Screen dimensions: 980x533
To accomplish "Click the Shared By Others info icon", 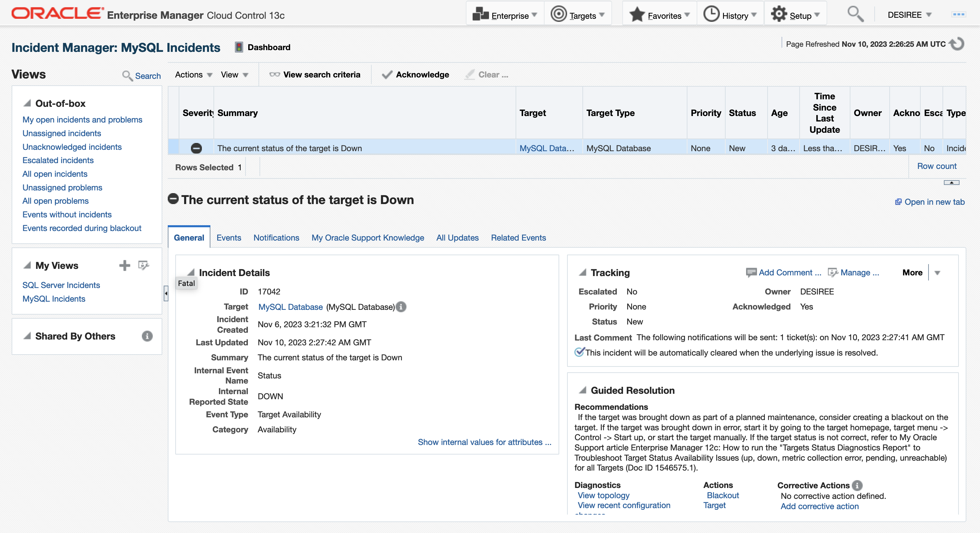I will click(x=147, y=336).
